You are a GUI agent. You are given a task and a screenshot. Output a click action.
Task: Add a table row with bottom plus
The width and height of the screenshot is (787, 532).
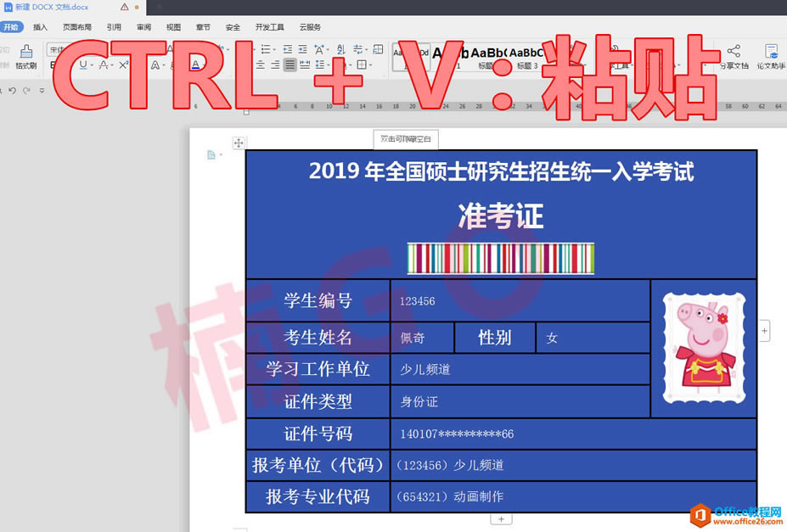click(x=501, y=519)
